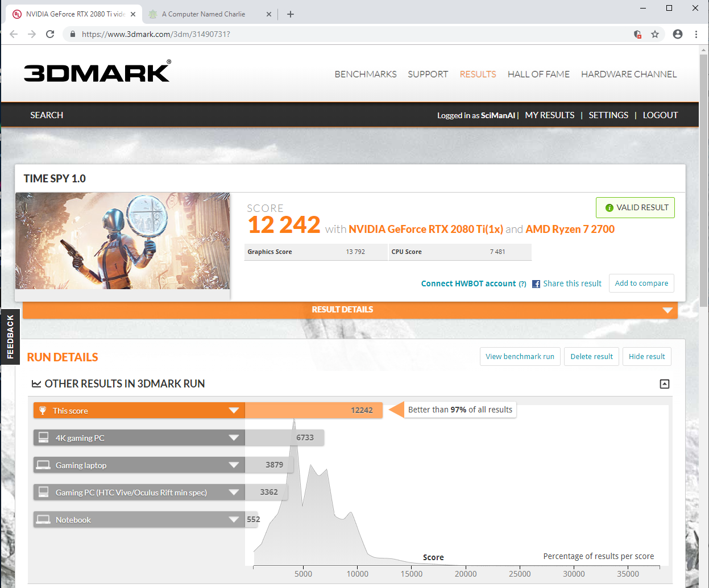Click the Facebook share icon
The image size is (709, 588).
536,284
